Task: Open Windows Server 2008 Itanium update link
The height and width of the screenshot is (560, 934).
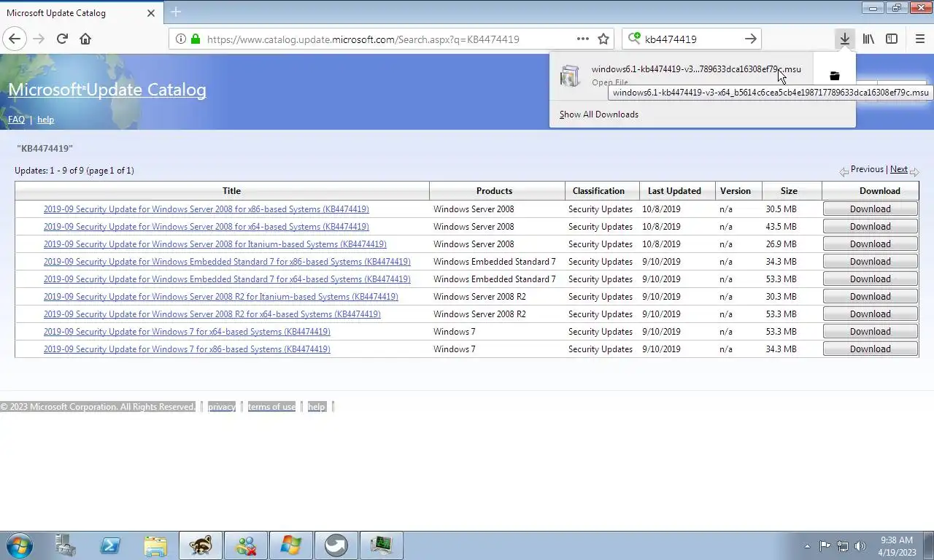Action: pos(215,244)
